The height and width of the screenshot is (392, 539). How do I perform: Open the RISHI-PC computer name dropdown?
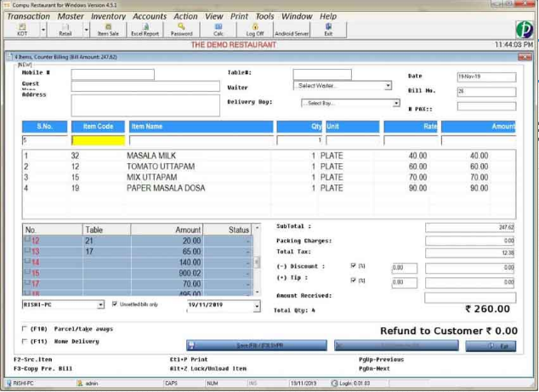point(100,304)
